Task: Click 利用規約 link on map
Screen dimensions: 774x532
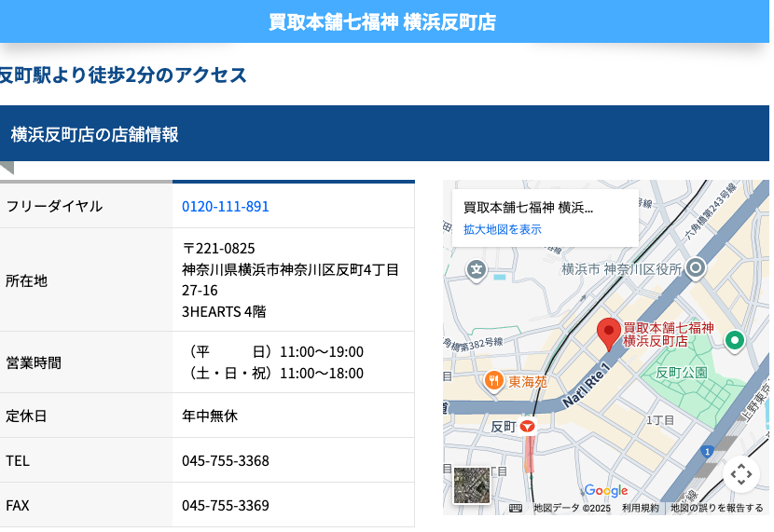Action: click(x=641, y=508)
